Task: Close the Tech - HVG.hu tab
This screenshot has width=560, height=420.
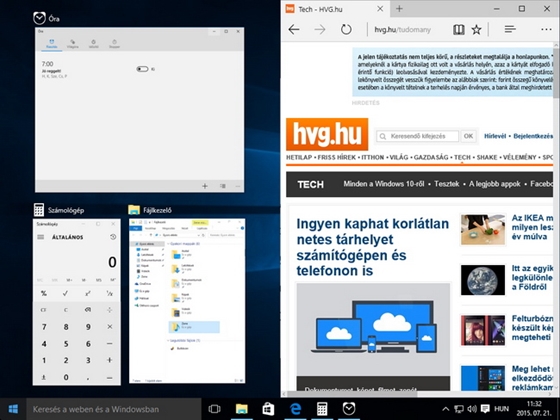Action: click(380, 9)
